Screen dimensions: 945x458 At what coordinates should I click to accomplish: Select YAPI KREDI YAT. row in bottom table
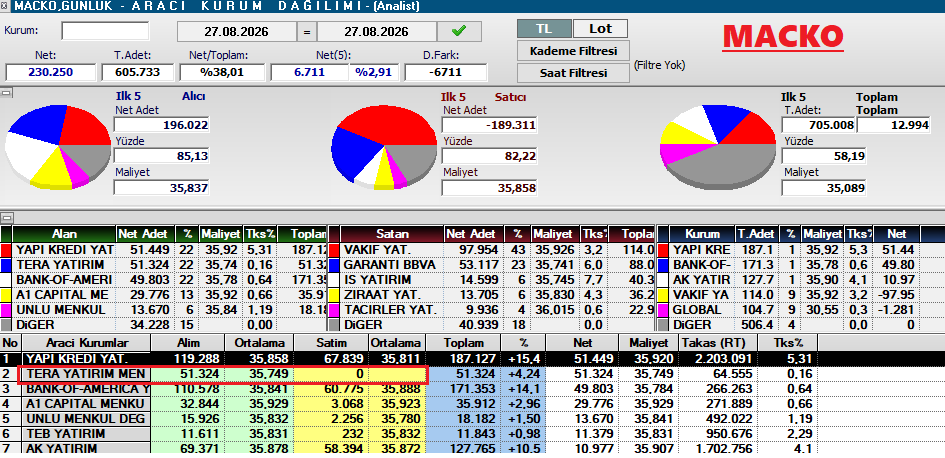[472, 358]
